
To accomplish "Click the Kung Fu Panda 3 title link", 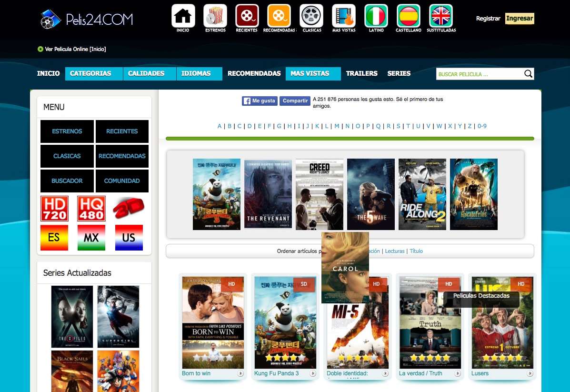I will pos(276,373).
